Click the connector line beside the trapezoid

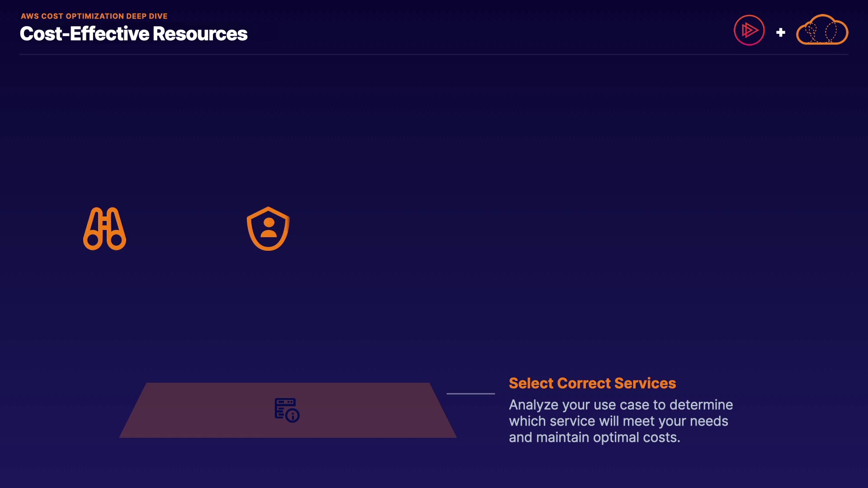[471, 394]
